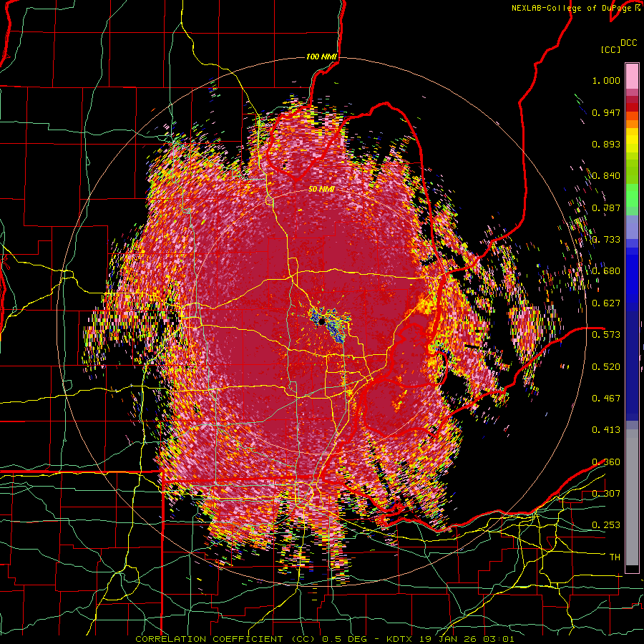This screenshot has height=644, width=644.
Task: Select the 0.893 scale value
Action: [x=606, y=144]
